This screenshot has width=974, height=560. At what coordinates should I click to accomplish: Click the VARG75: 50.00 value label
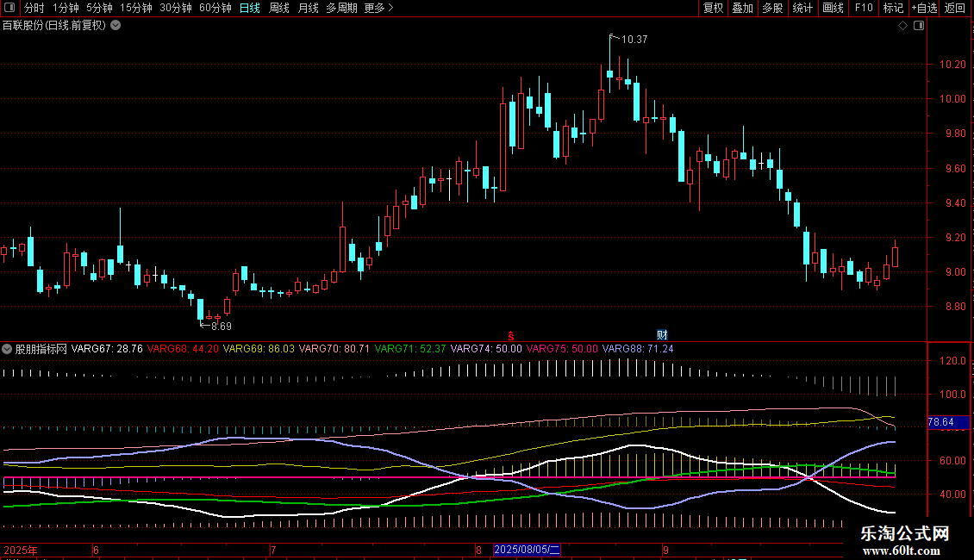(x=562, y=349)
